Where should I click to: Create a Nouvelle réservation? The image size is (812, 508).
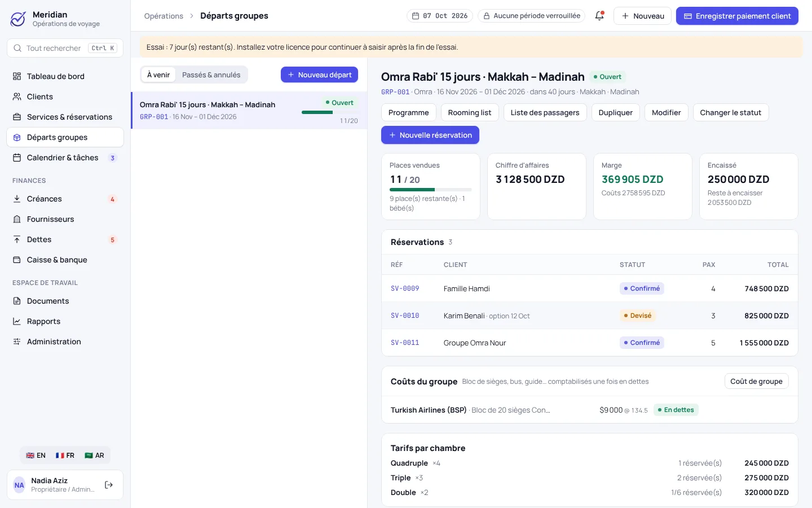point(430,135)
